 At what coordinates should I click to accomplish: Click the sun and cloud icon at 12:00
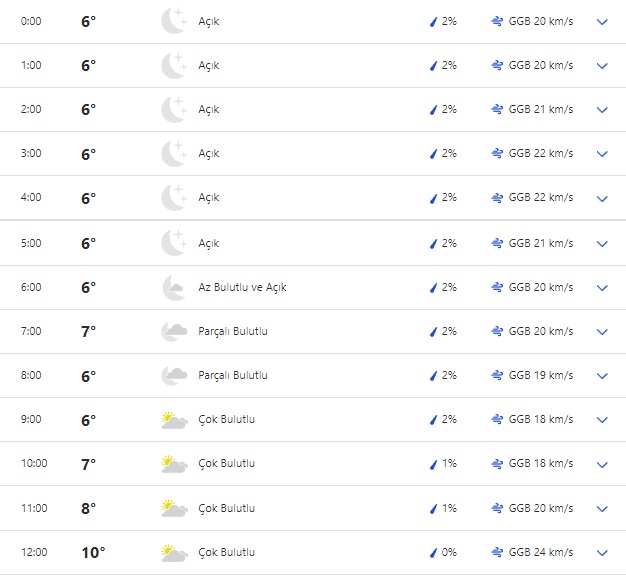pyautogui.click(x=174, y=552)
